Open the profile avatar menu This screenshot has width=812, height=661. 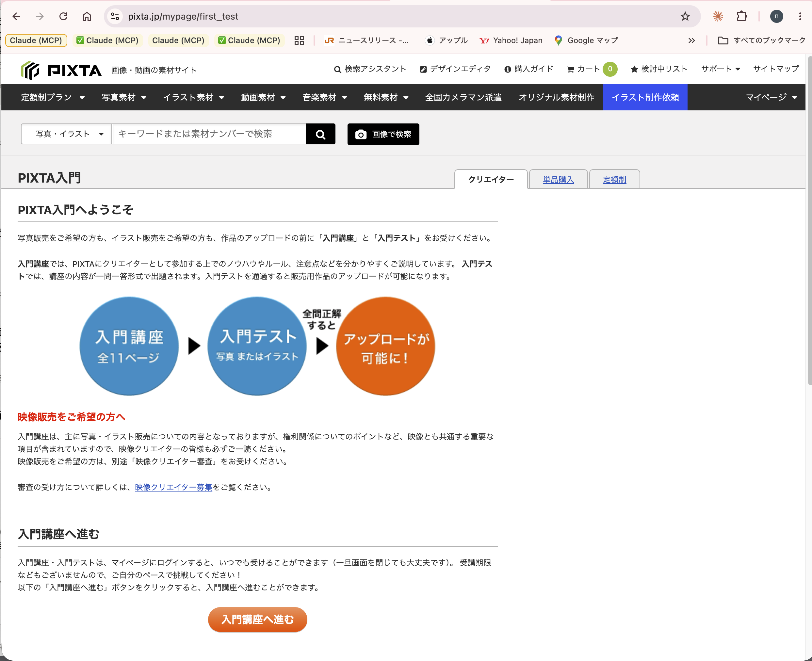pos(777,16)
